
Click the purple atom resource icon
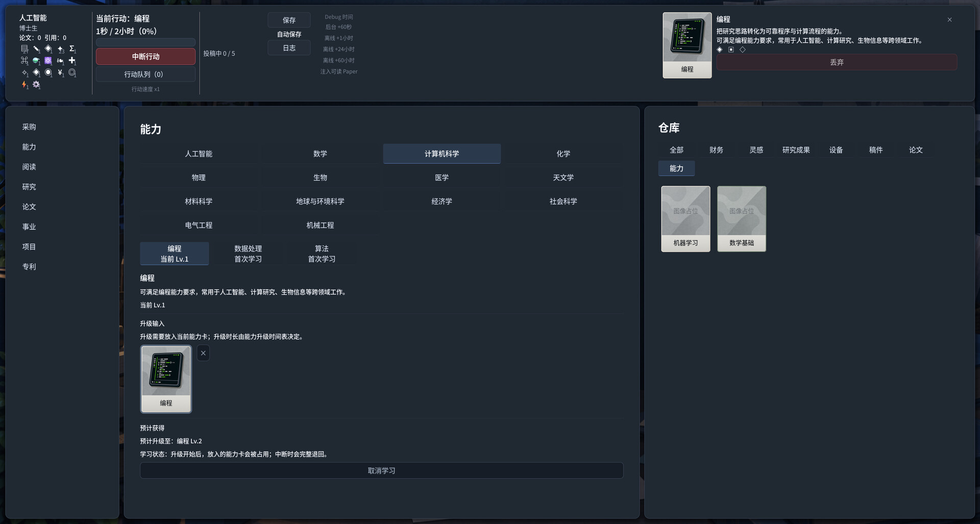(x=48, y=60)
